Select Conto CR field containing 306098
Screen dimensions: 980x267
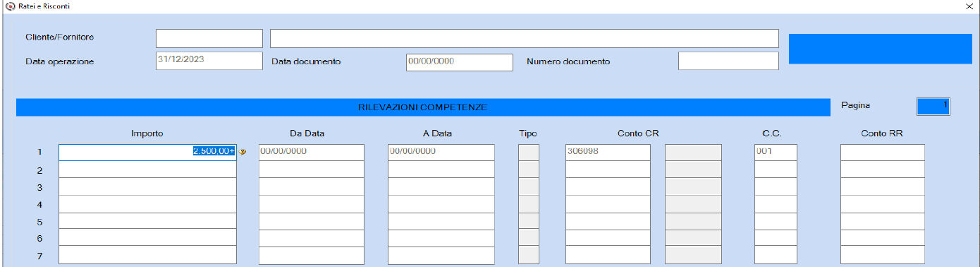[x=608, y=153]
